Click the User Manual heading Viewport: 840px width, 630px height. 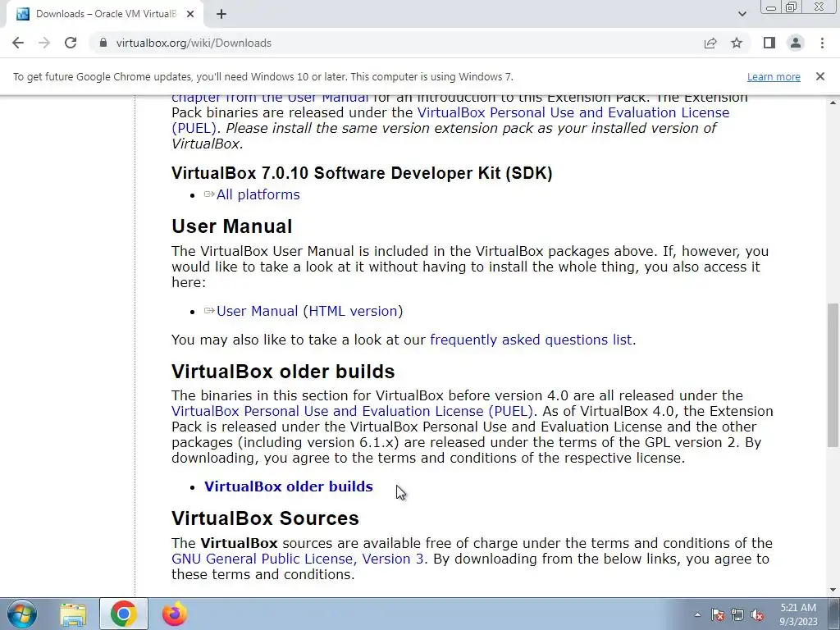(x=232, y=226)
